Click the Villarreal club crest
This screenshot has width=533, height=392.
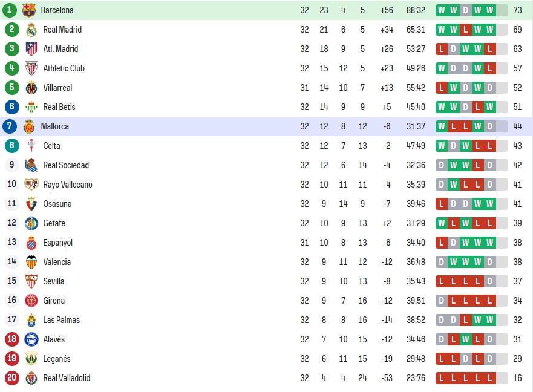tap(31, 88)
